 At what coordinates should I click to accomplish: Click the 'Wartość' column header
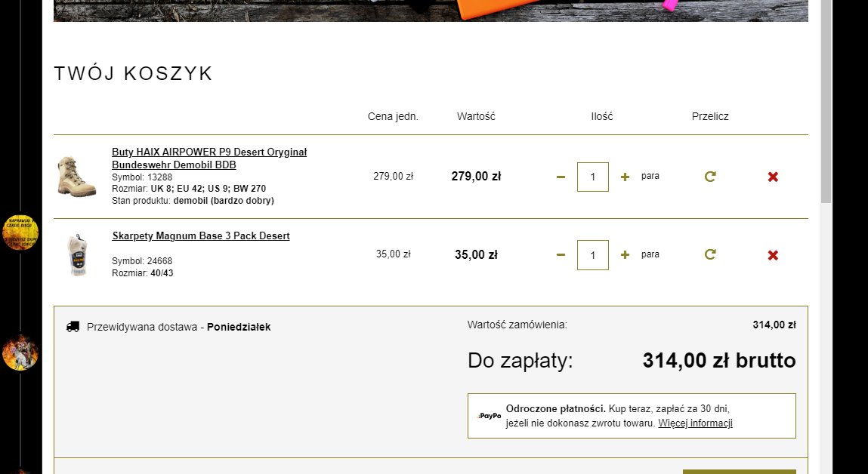(476, 117)
